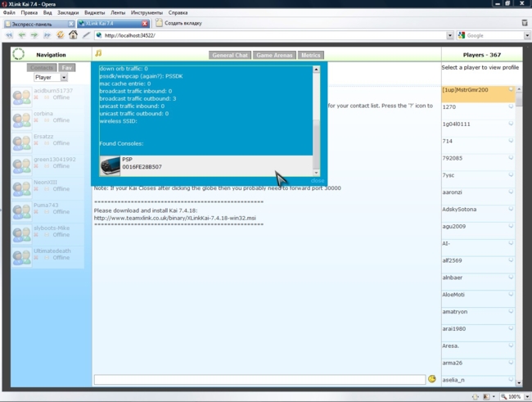This screenshot has width=532, height=402.
Task: Open the Player type dropdown
Action: pyautogui.click(x=51, y=78)
